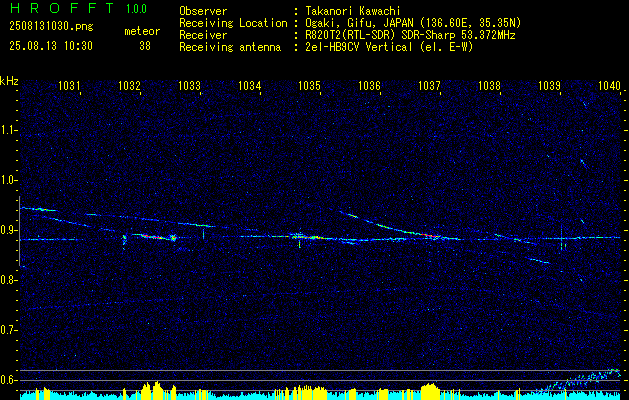
Task: Click the 0.6 kHz frequency label
Action: coord(8,380)
